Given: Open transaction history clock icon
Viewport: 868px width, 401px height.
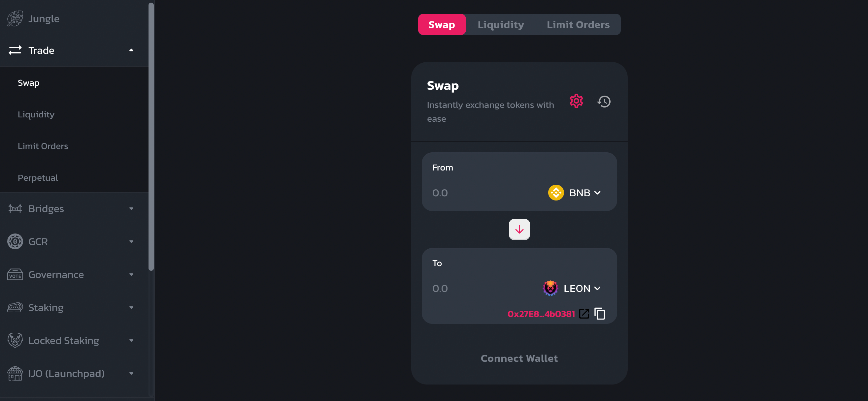Looking at the screenshot, I should click(x=604, y=101).
